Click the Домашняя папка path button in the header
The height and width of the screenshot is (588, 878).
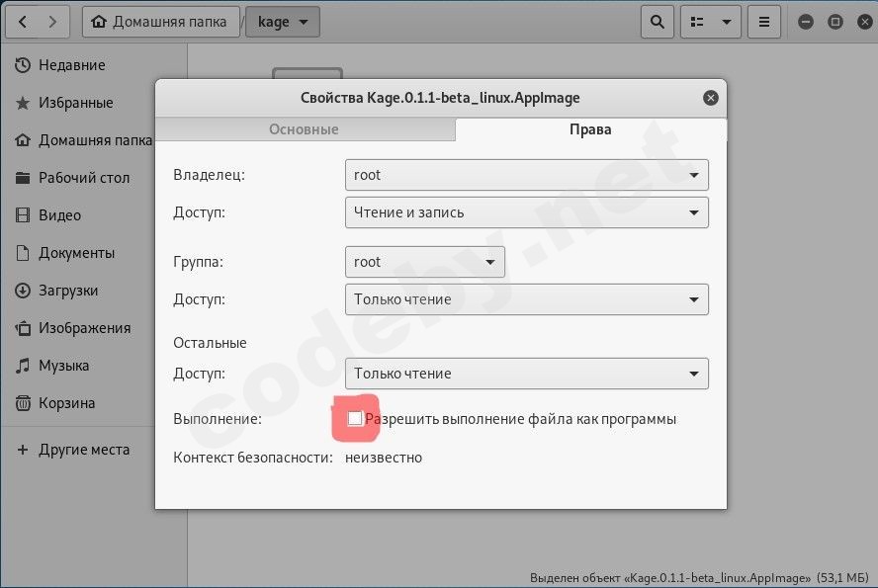pyautogui.click(x=161, y=22)
